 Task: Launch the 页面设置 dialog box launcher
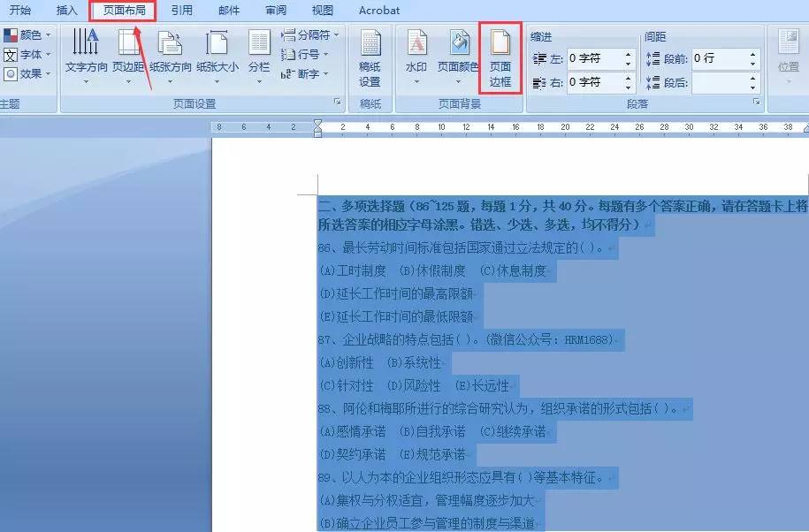point(337,103)
